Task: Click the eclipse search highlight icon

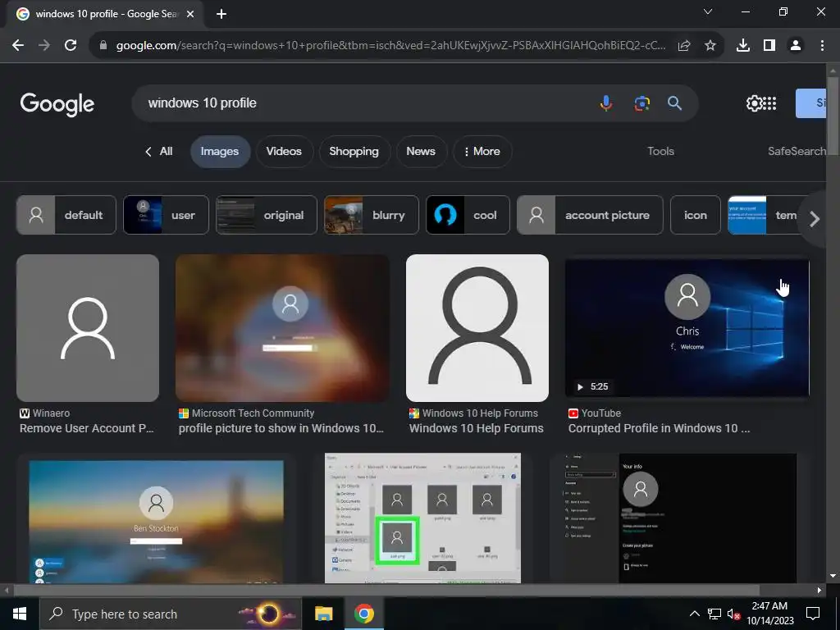Action: (268, 614)
